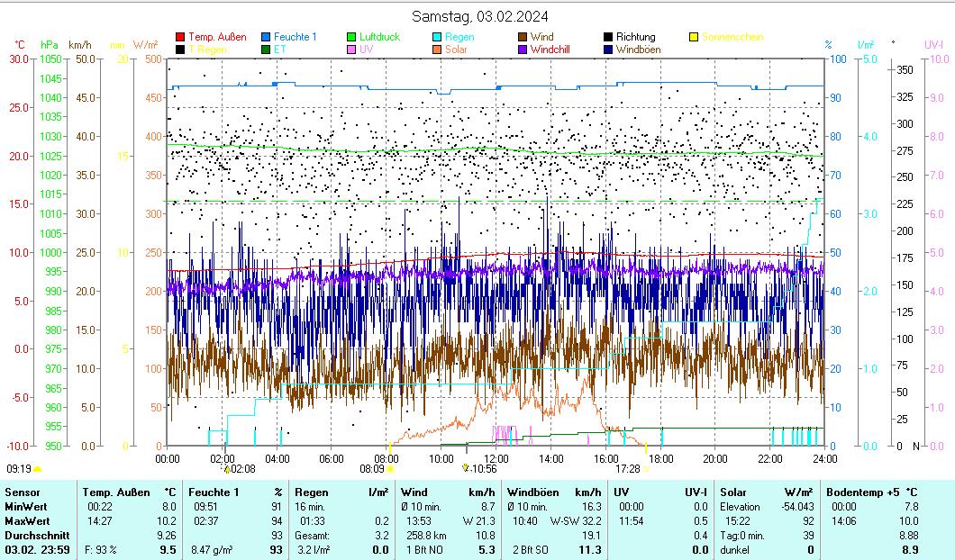Click the sunset icon beside 17:28

coord(646,469)
